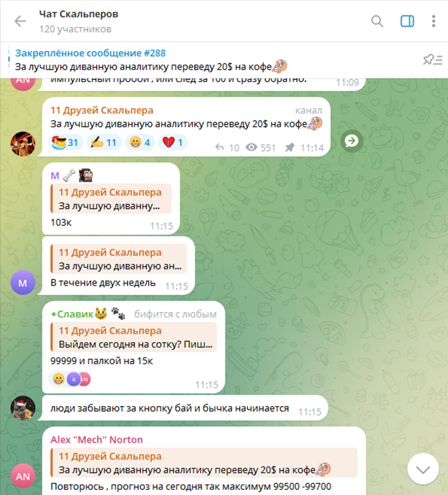The height and width of the screenshot is (495, 448).
Task: Open the +Славик sender name
Action: tap(72, 314)
